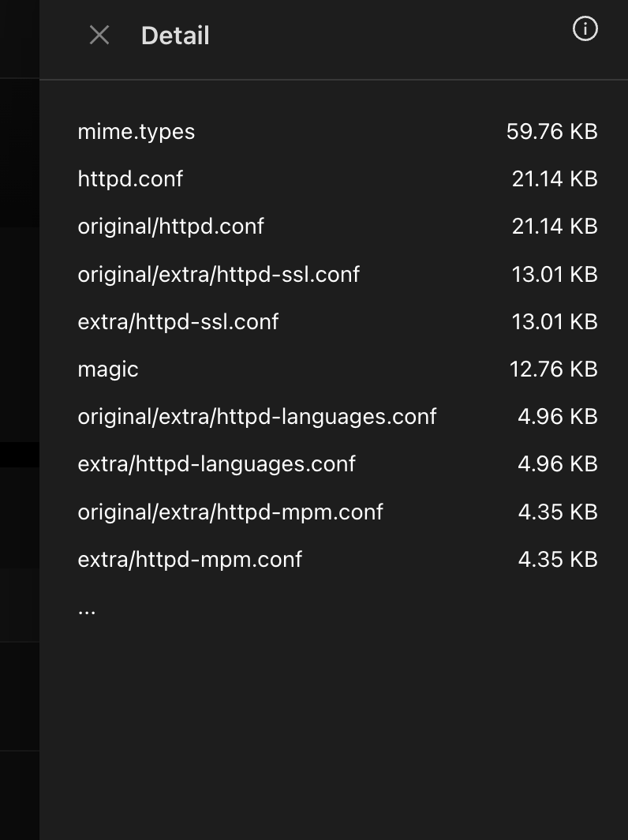This screenshot has height=840, width=628.
Task: Open the info circle icon
Action: click(x=585, y=28)
